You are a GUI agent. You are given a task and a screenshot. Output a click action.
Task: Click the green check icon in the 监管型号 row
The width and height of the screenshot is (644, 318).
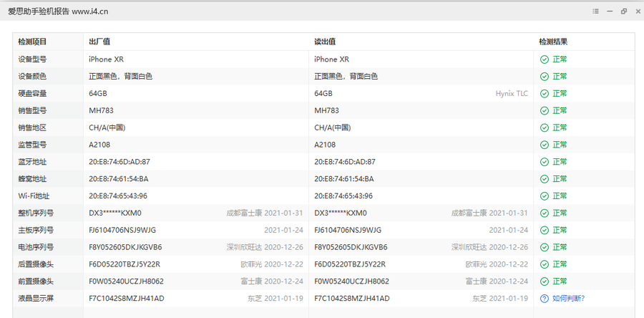coord(545,145)
